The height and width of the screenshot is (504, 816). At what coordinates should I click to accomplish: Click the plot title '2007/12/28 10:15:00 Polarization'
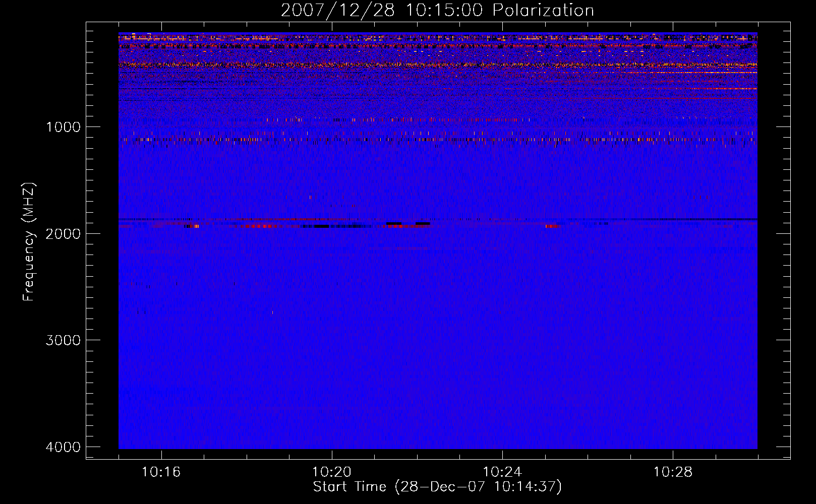click(437, 10)
